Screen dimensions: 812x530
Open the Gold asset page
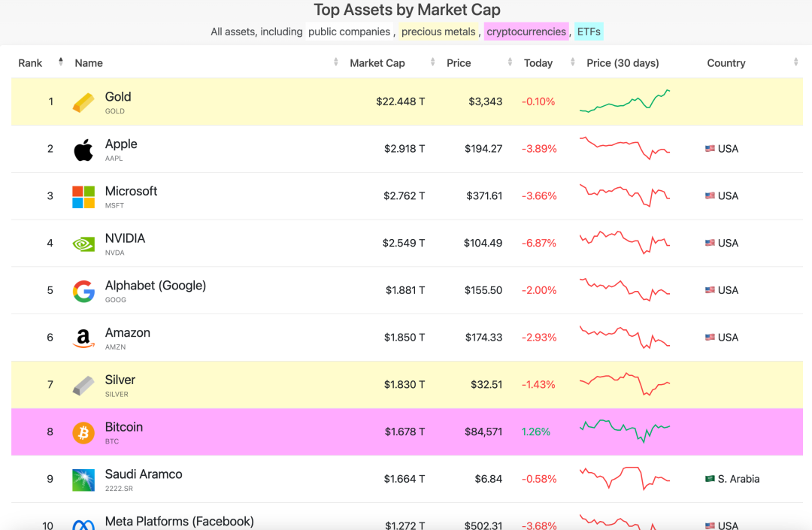tap(118, 97)
